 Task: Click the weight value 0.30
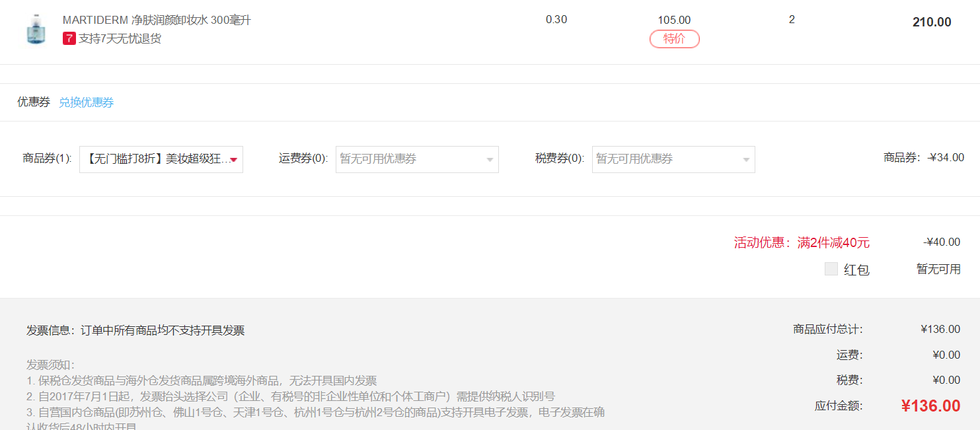pyautogui.click(x=556, y=20)
